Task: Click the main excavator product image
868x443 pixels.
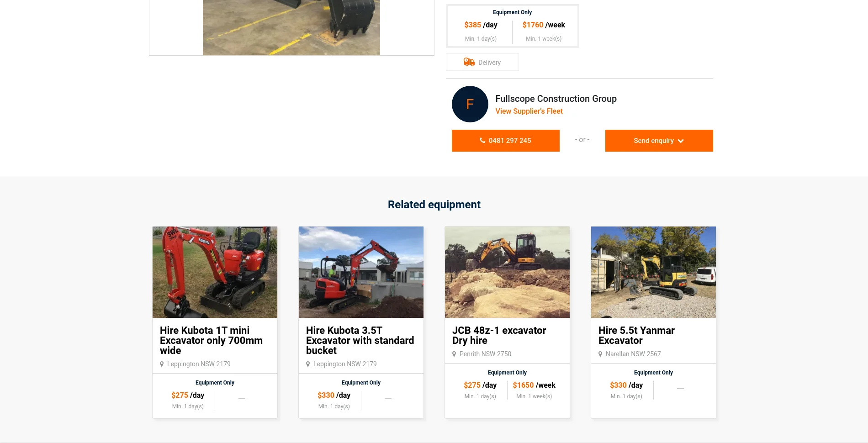Action: (x=291, y=27)
